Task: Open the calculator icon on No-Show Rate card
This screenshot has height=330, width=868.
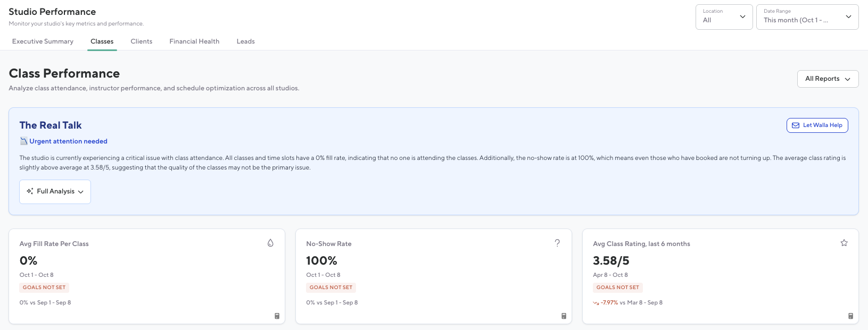Action: (x=564, y=316)
